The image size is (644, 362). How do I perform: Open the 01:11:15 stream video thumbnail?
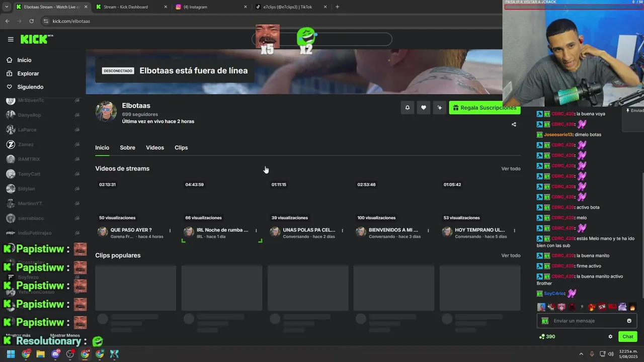[308, 201]
